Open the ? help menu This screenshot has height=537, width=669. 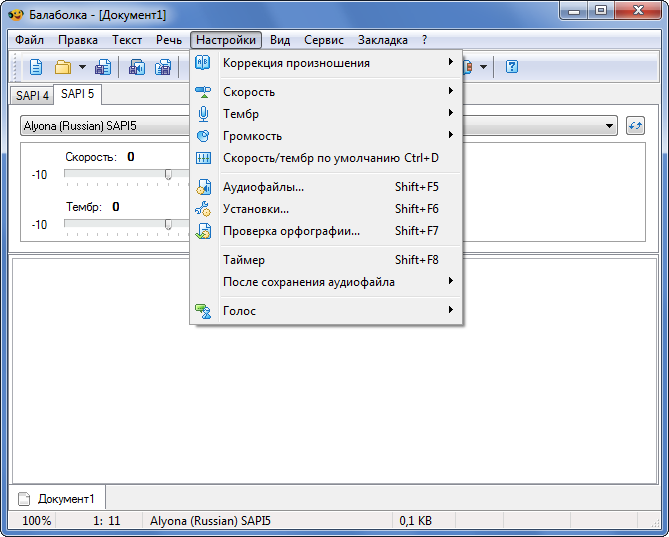(424, 40)
